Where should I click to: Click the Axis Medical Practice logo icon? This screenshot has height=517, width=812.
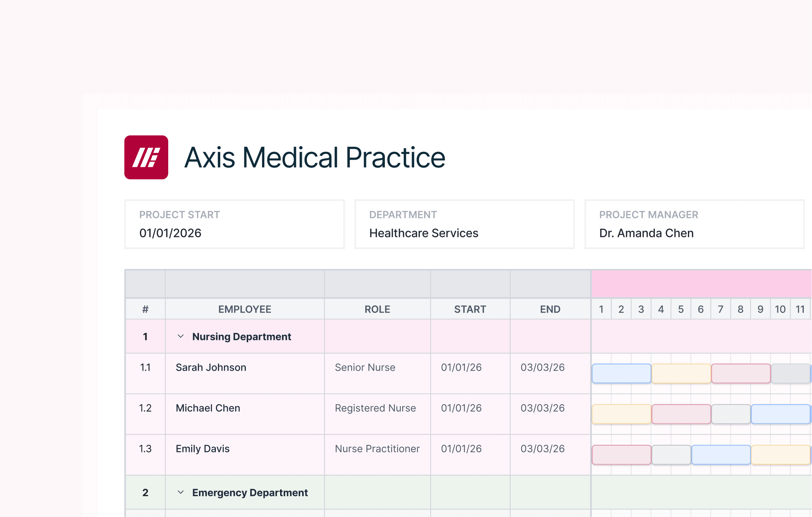coord(146,158)
